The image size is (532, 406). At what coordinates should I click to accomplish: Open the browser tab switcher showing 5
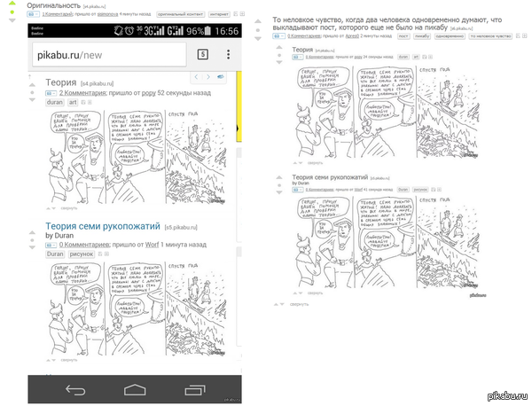[x=202, y=54]
